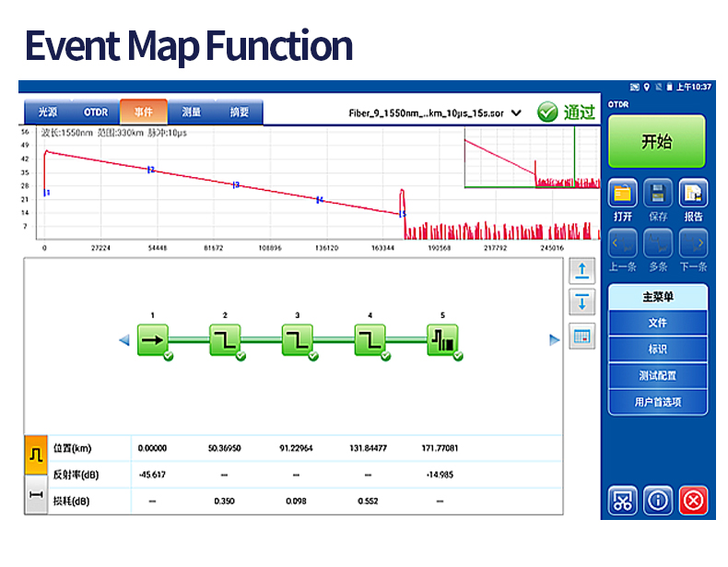Switch to the OTDR tab
This screenshot has height=567, width=728.
tap(96, 112)
